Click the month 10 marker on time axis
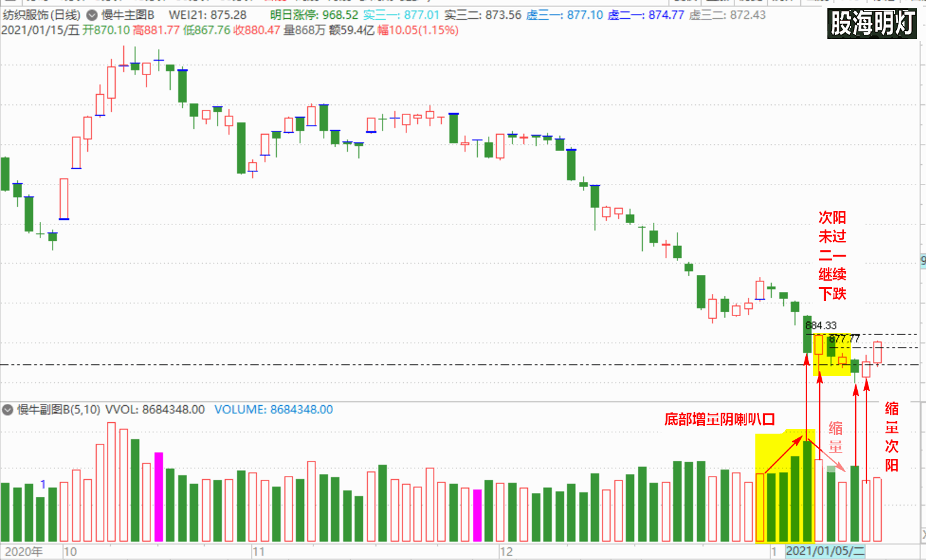Viewport: 926px width, 560px height. [70, 552]
